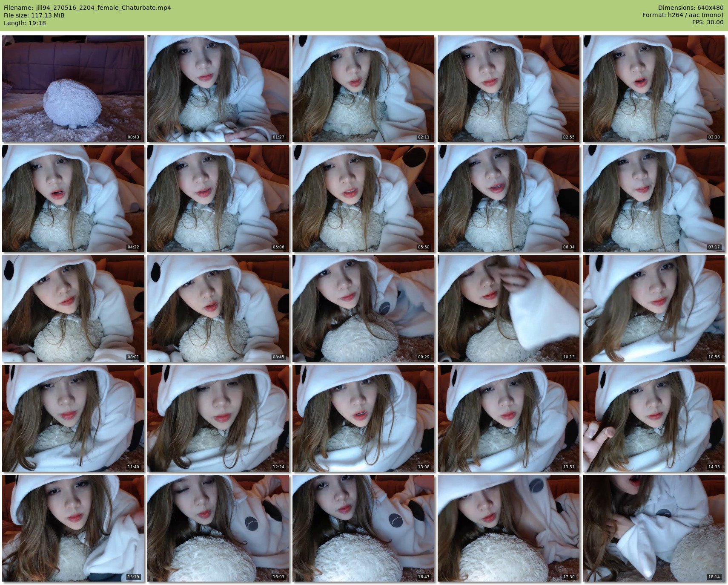Open the frame stamped 04:22
Image resolution: width=728 pixels, height=585 pixels.
(x=73, y=199)
